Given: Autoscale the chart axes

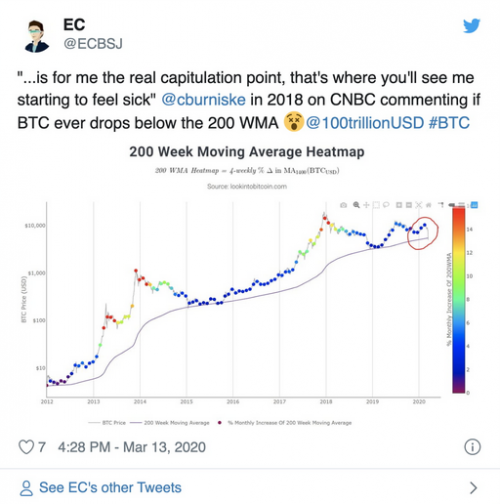Looking at the screenshot, I should point(419,205).
